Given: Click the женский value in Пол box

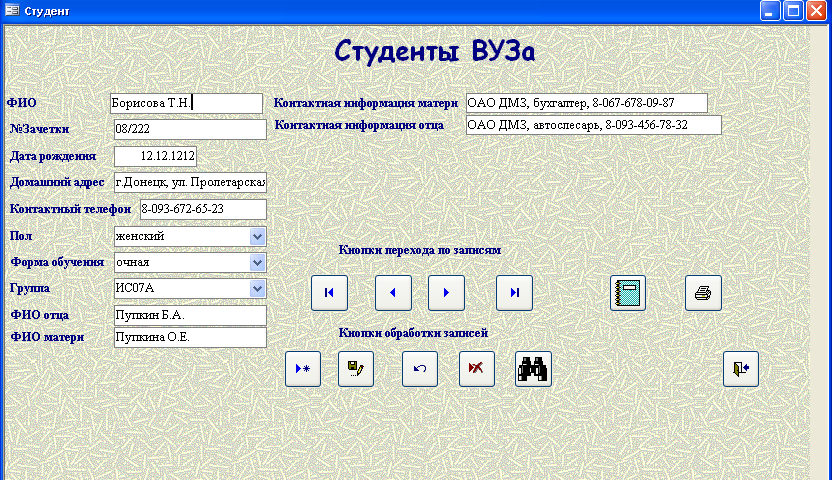Looking at the screenshot, I should pyautogui.click(x=140, y=236).
